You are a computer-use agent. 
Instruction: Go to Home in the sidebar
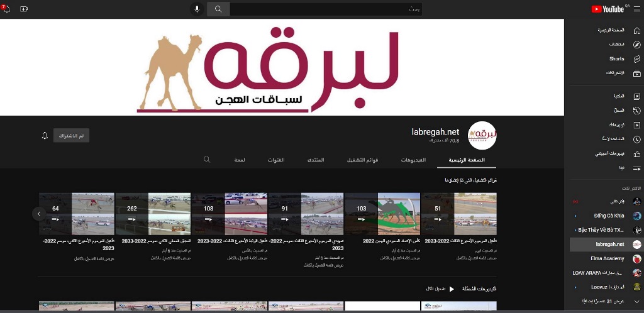(x=607, y=30)
